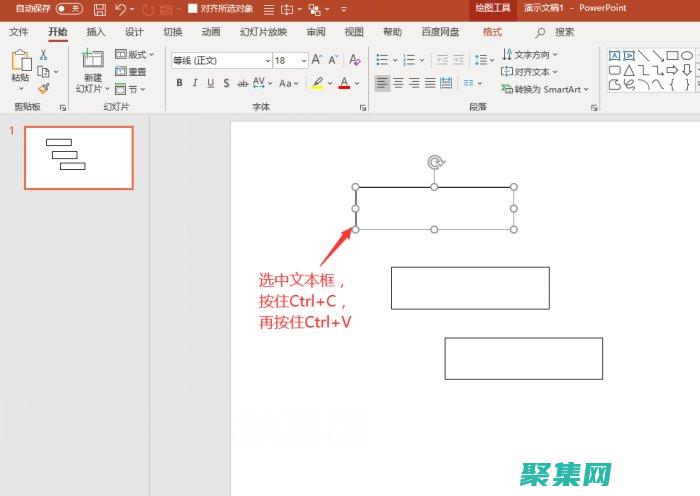Check the 对齐所选对象 checkbox

coord(193,9)
